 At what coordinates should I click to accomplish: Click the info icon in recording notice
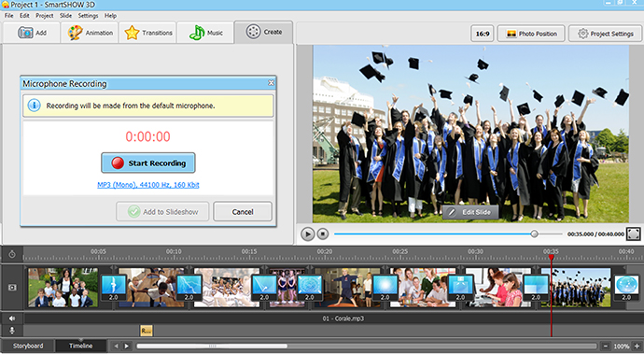coord(35,106)
